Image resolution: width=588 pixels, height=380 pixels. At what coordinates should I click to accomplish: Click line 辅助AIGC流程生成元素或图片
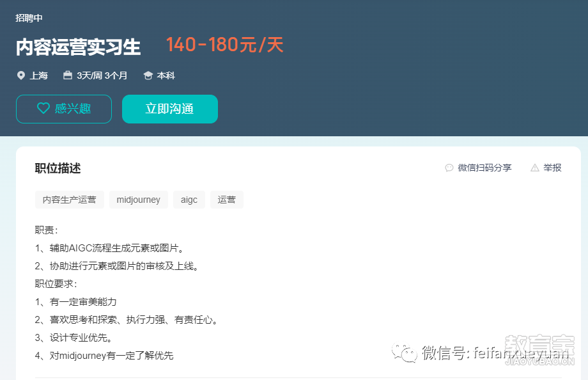click(x=109, y=248)
